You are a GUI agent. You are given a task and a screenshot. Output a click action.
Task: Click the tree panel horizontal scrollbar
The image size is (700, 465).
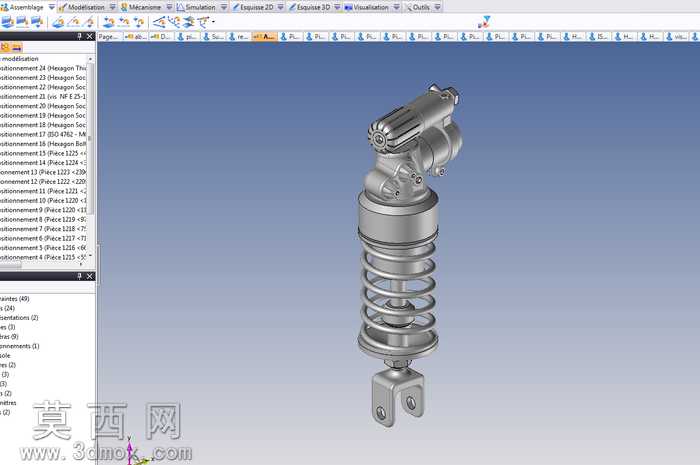pos(11,265)
